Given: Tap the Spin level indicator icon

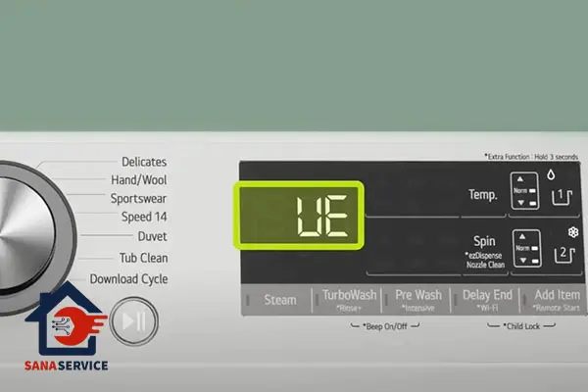Looking at the screenshot, I should pos(525,248).
